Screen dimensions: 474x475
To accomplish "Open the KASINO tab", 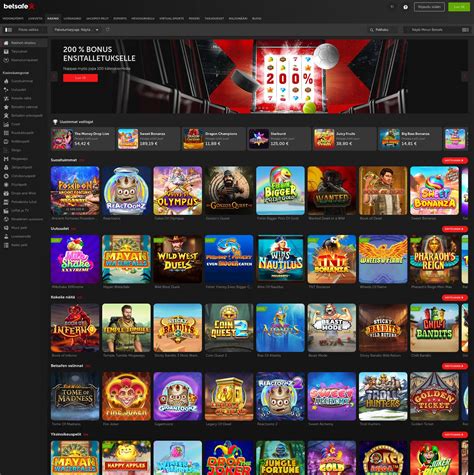I will [53, 19].
